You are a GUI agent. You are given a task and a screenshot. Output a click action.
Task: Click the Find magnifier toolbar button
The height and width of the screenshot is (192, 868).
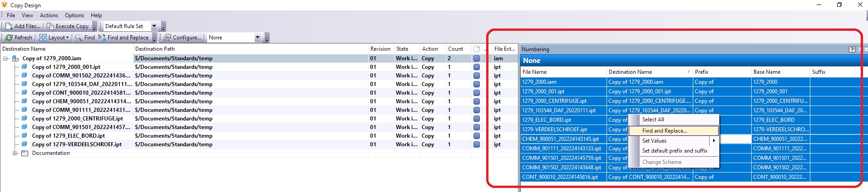point(85,38)
